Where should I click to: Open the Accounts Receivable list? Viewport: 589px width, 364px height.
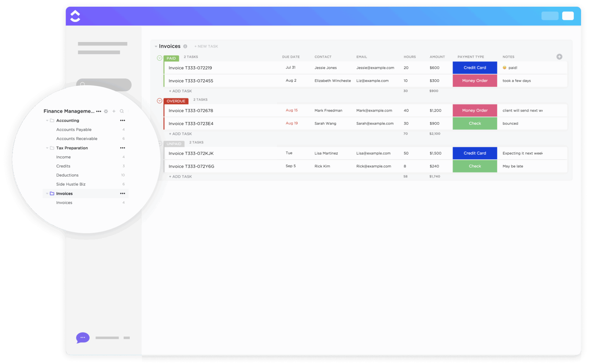(77, 139)
